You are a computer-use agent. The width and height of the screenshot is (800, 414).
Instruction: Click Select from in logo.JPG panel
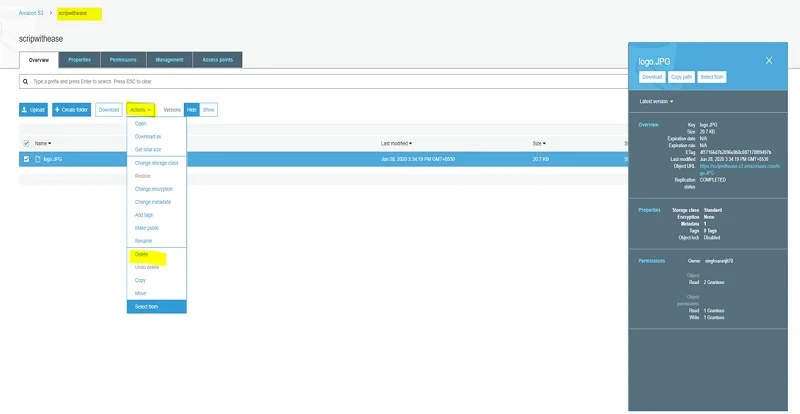tap(712, 77)
